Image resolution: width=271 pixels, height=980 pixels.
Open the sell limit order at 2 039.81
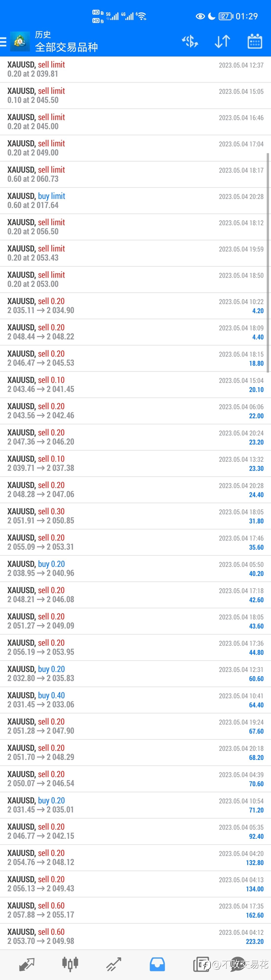(135, 69)
